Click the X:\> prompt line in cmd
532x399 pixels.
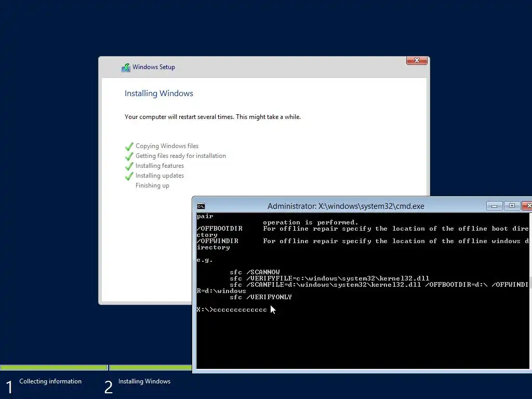tap(232, 310)
